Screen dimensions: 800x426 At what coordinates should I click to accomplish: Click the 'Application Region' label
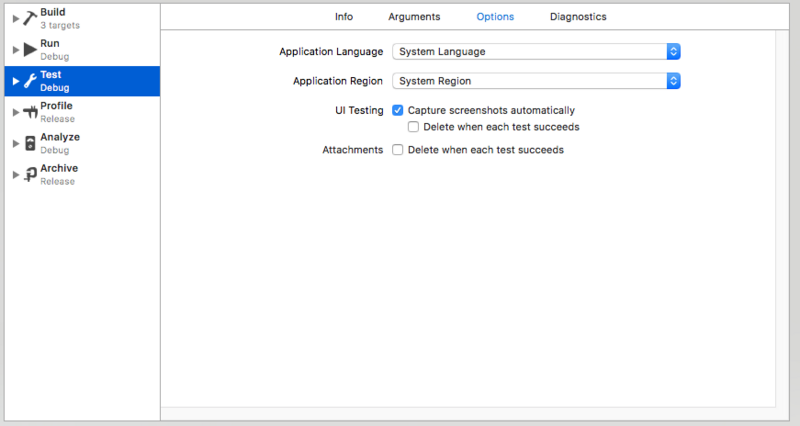pos(338,81)
